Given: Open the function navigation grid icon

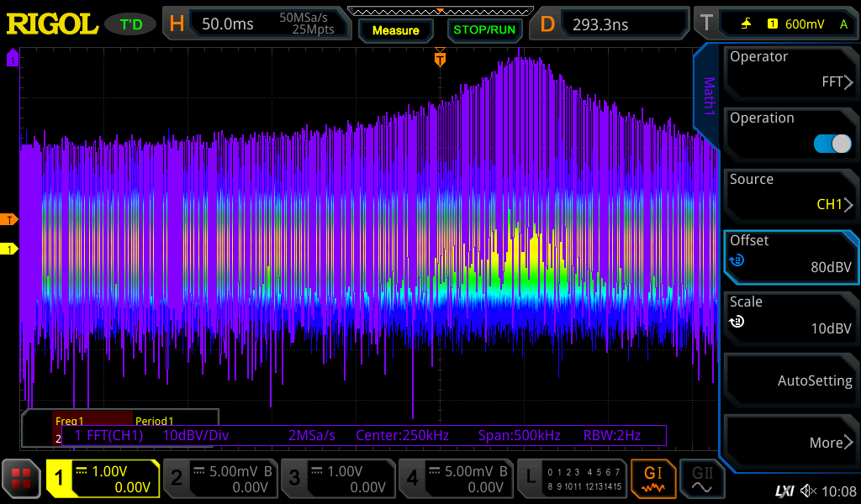Looking at the screenshot, I should tap(21, 479).
